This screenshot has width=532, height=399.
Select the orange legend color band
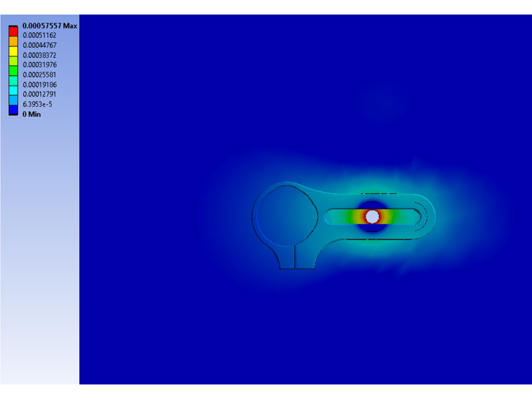(x=13, y=43)
